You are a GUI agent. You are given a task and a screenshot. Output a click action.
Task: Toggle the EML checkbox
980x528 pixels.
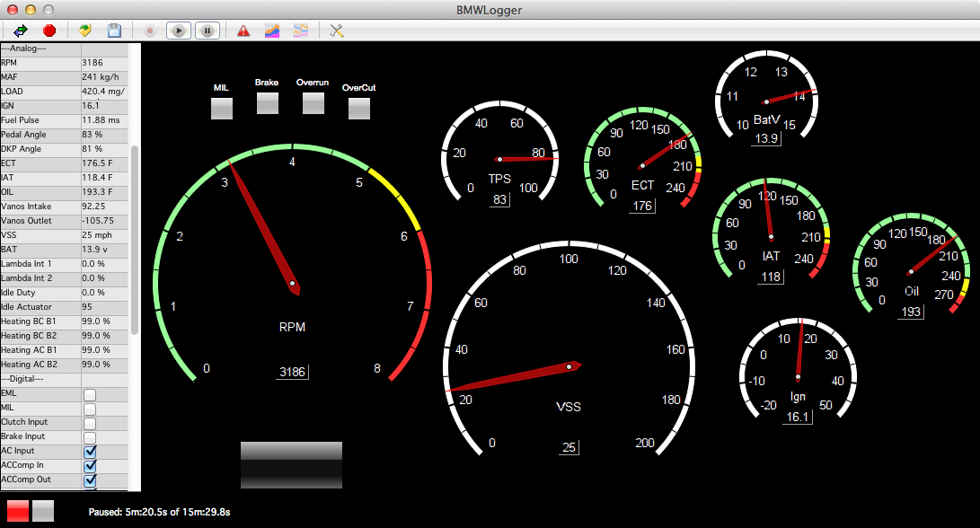pyautogui.click(x=90, y=394)
